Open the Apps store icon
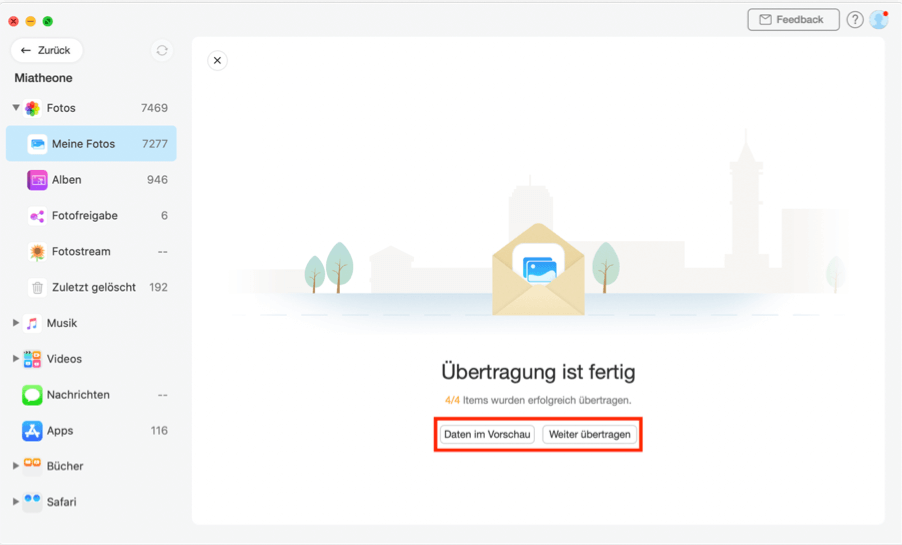 pos(32,431)
